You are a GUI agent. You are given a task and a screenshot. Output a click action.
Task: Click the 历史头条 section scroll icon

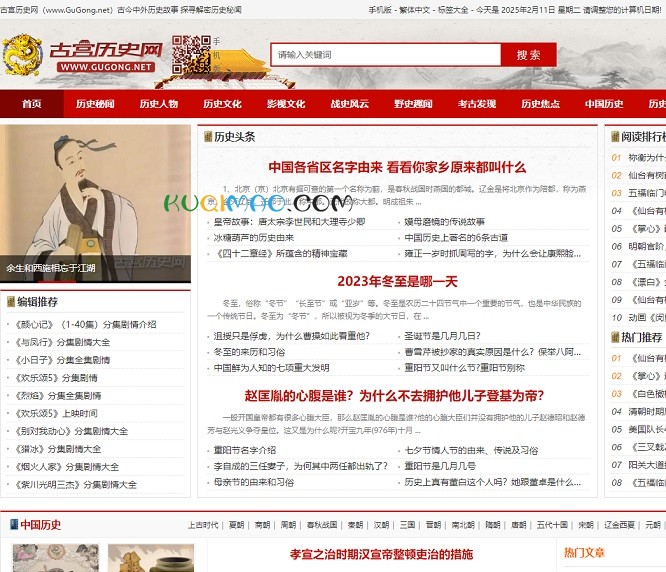point(208,137)
